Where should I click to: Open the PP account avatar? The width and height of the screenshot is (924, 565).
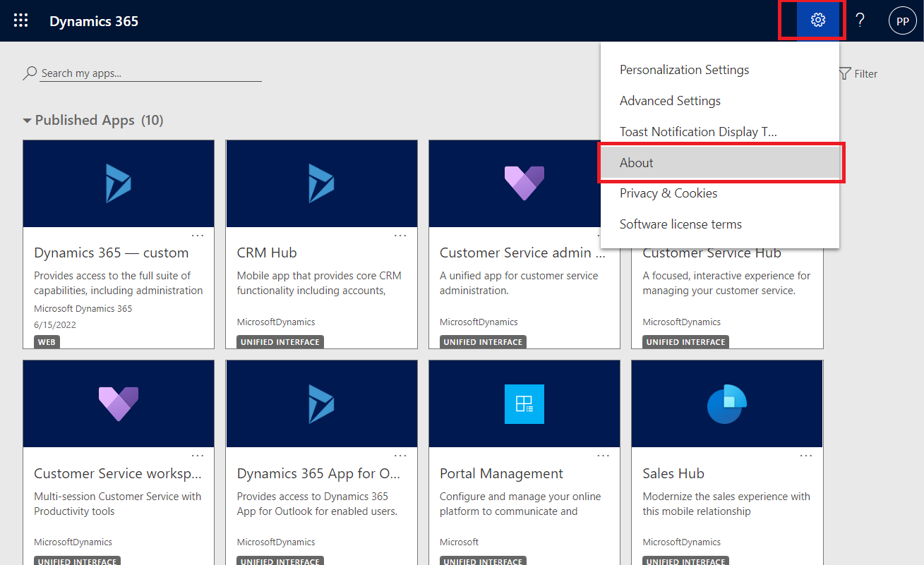tap(902, 21)
